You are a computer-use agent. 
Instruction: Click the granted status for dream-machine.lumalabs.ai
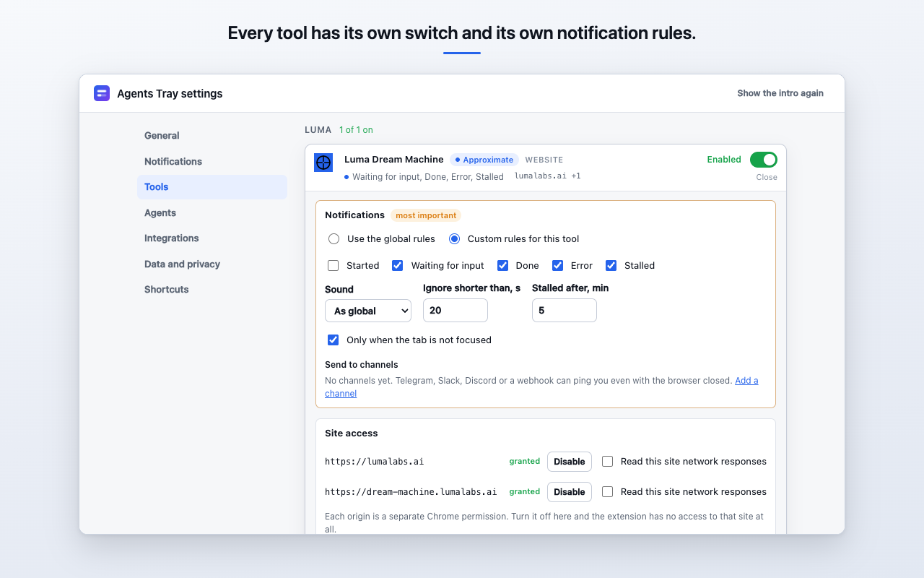pyautogui.click(x=525, y=492)
